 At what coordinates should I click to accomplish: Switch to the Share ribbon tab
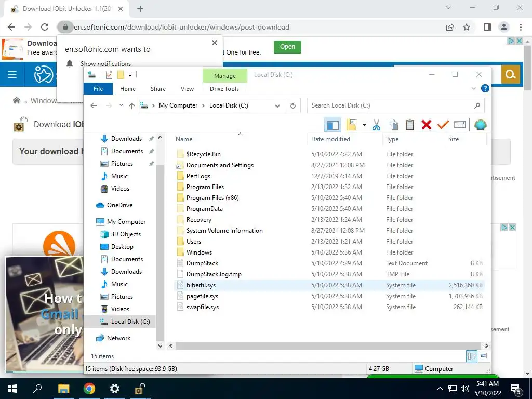click(x=158, y=88)
